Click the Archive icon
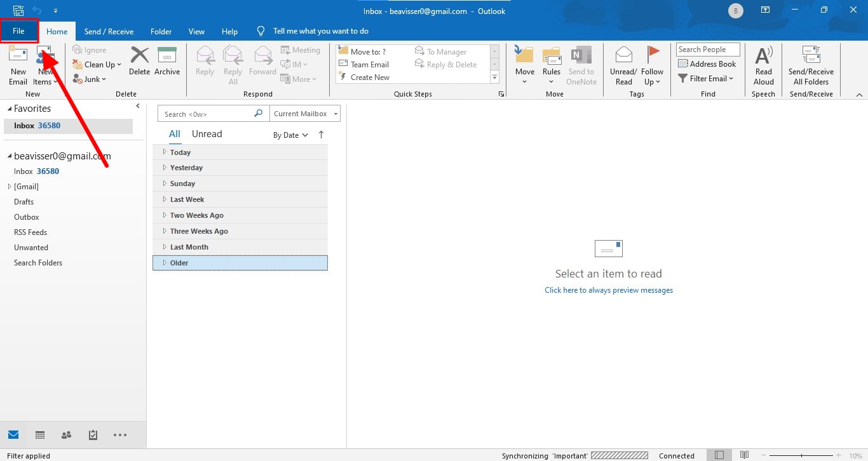Viewport: 868px width, 461px height. pyautogui.click(x=167, y=55)
